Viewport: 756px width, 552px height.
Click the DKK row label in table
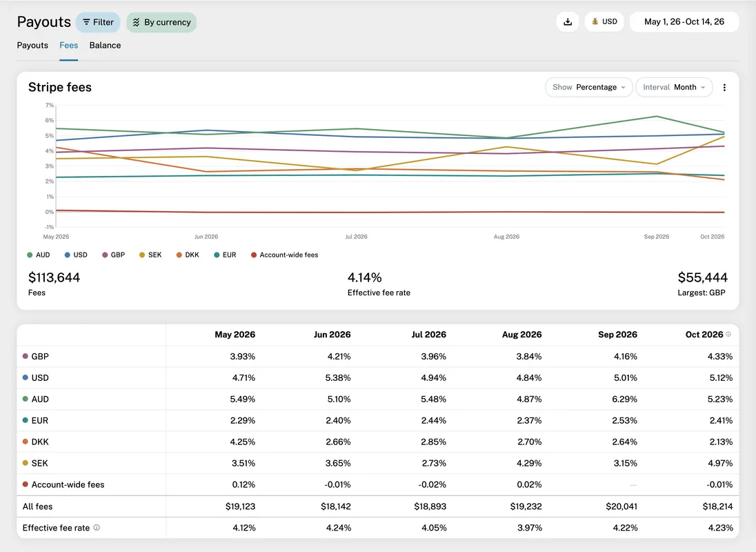tap(40, 442)
